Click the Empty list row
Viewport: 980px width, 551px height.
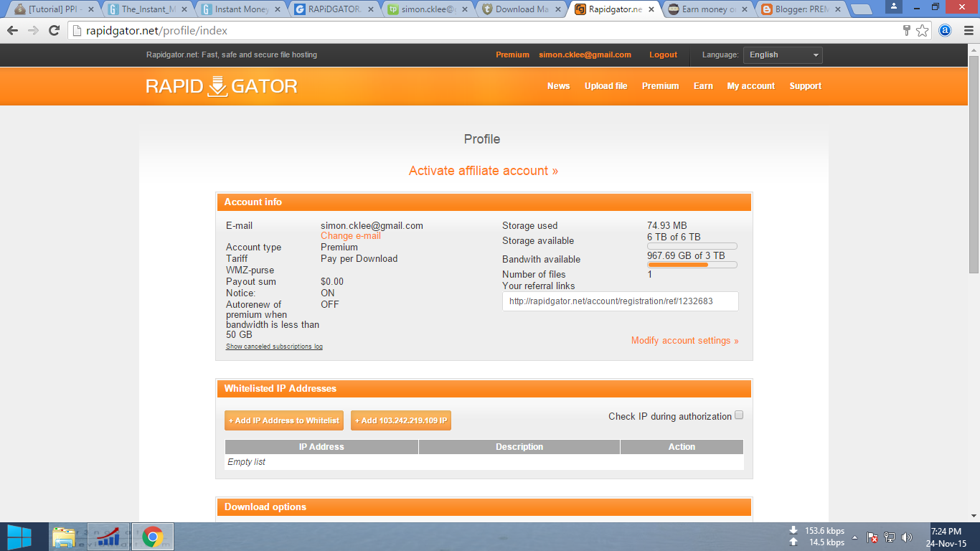click(484, 462)
